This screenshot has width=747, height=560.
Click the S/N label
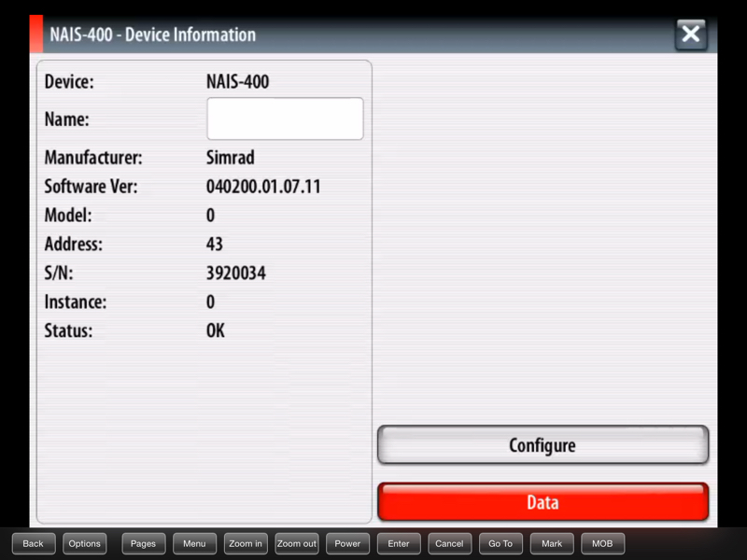[59, 273]
